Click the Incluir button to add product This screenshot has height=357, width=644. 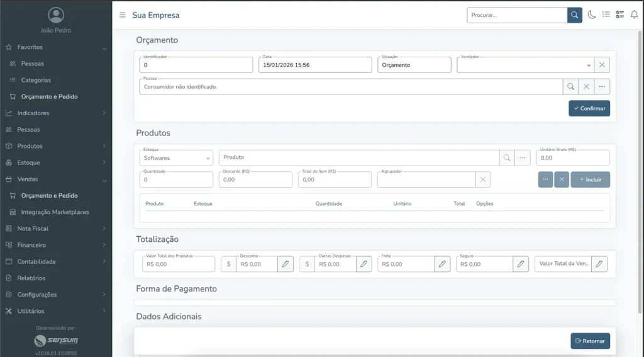[x=590, y=179]
